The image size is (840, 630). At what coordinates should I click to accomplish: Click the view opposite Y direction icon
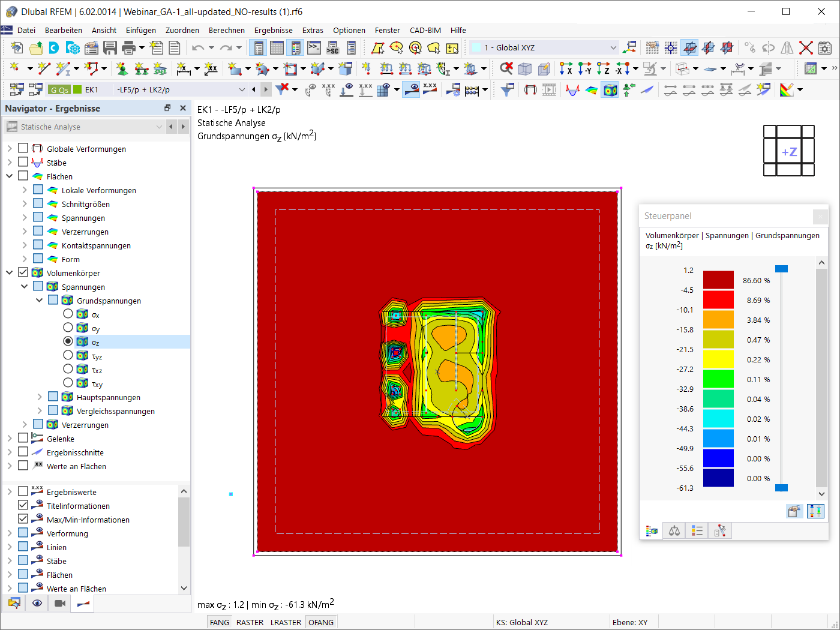tap(584, 68)
